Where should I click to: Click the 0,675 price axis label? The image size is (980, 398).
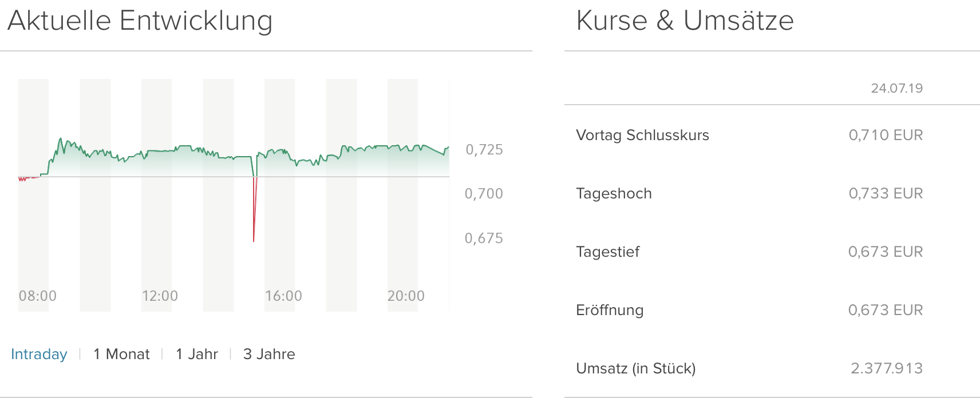484,238
